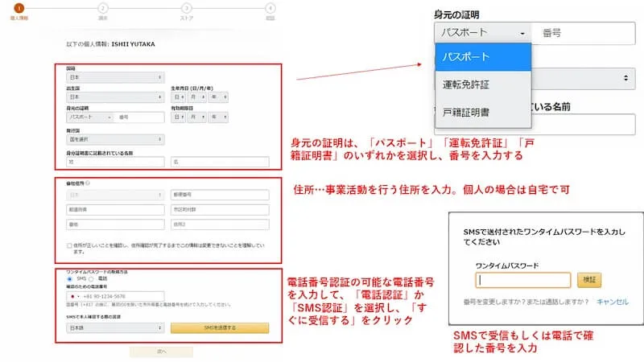Image resolution: width=644 pixels, height=362 pixels.
Task: Click step 4 circle in progress bar
Action: coord(270,7)
